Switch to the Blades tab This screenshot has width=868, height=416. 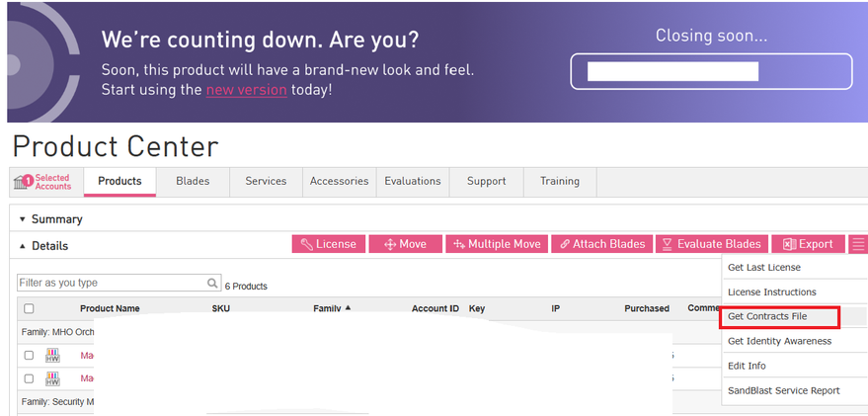coord(193,181)
